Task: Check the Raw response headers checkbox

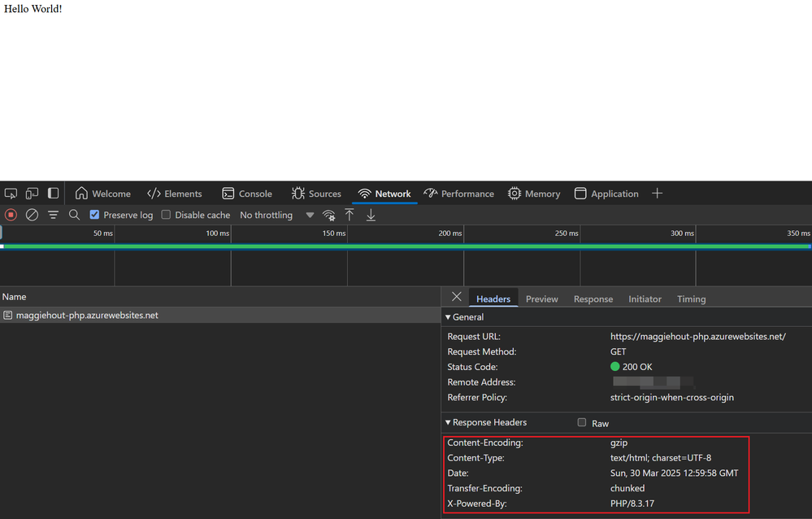Action: tap(581, 422)
